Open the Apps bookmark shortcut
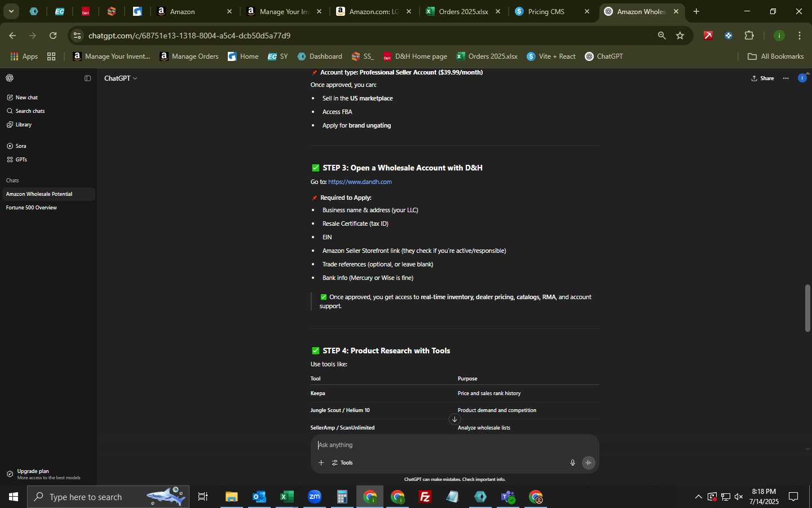Image resolution: width=812 pixels, height=508 pixels. pyautogui.click(x=24, y=56)
